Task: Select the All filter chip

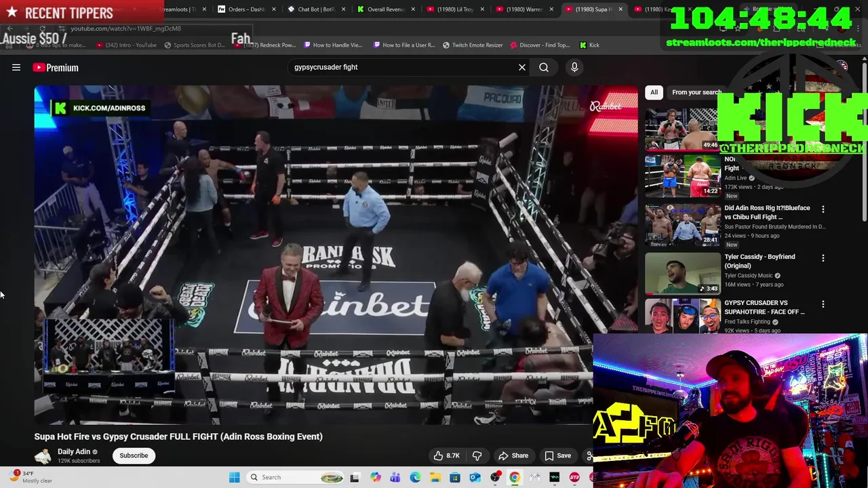Action: click(654, 92)
